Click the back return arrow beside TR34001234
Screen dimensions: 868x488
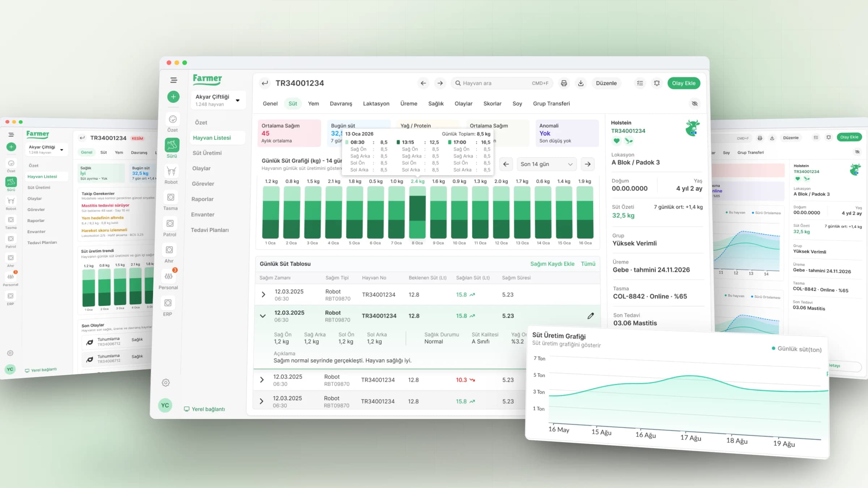coord(265,83)
